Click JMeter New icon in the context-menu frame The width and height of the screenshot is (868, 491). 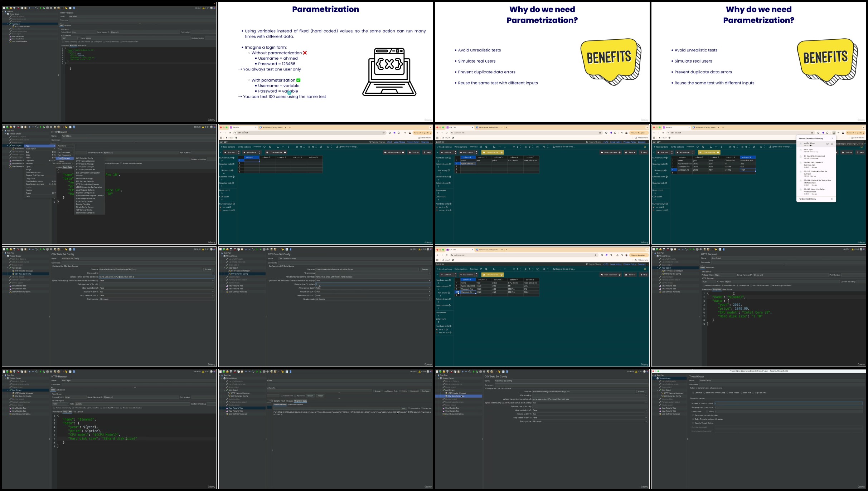coord(4,127)
